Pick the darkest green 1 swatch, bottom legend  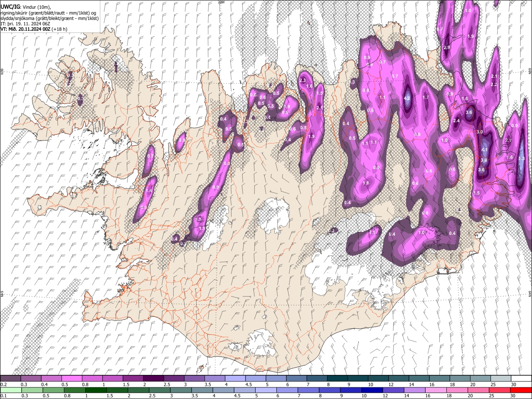96,390
